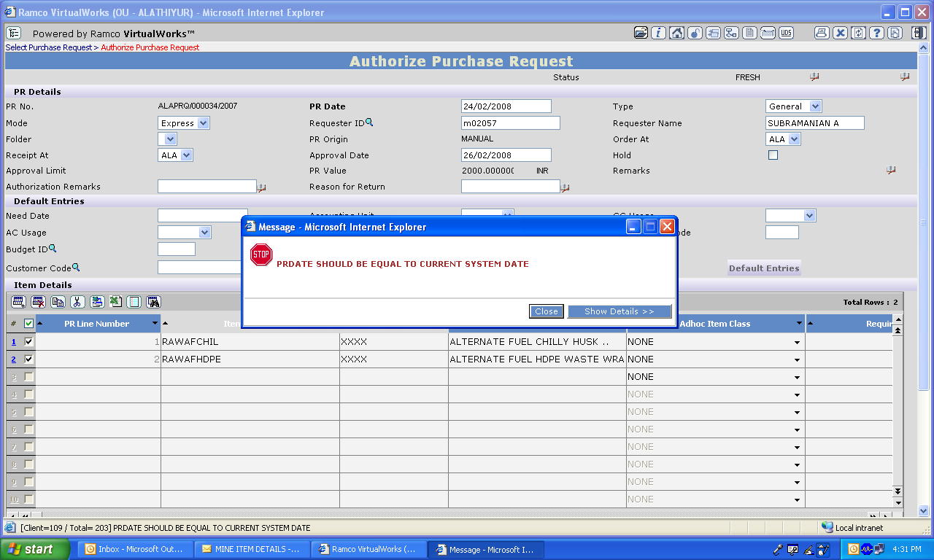Delete selected rows using grid delete icon
This screenshot has width=934, height=560.
[x=39, y=302]
